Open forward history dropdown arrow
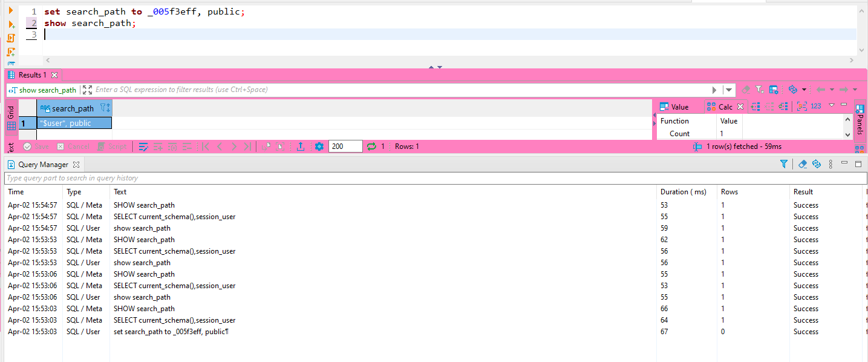This screenshot has height=362, width=868. (855, 90)
